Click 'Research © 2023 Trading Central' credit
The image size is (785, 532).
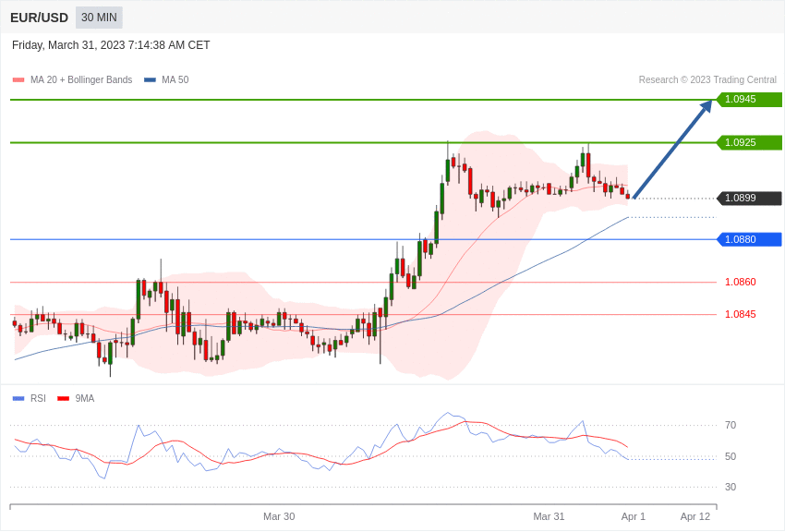pyautogui.click(x=707, y=79)
